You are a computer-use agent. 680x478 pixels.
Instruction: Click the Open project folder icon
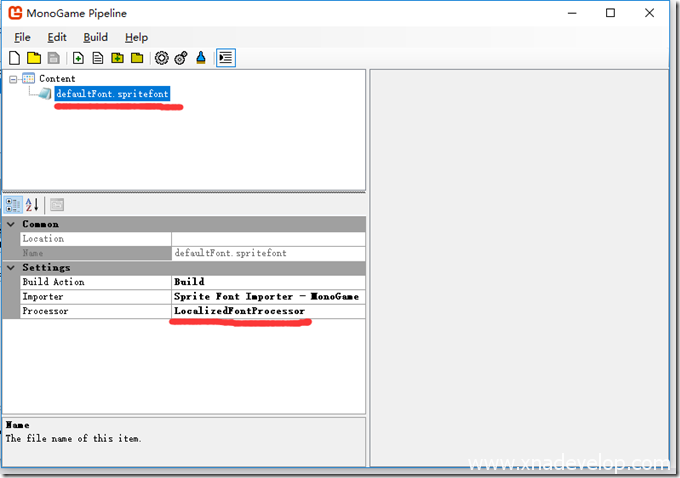(34, 58)
